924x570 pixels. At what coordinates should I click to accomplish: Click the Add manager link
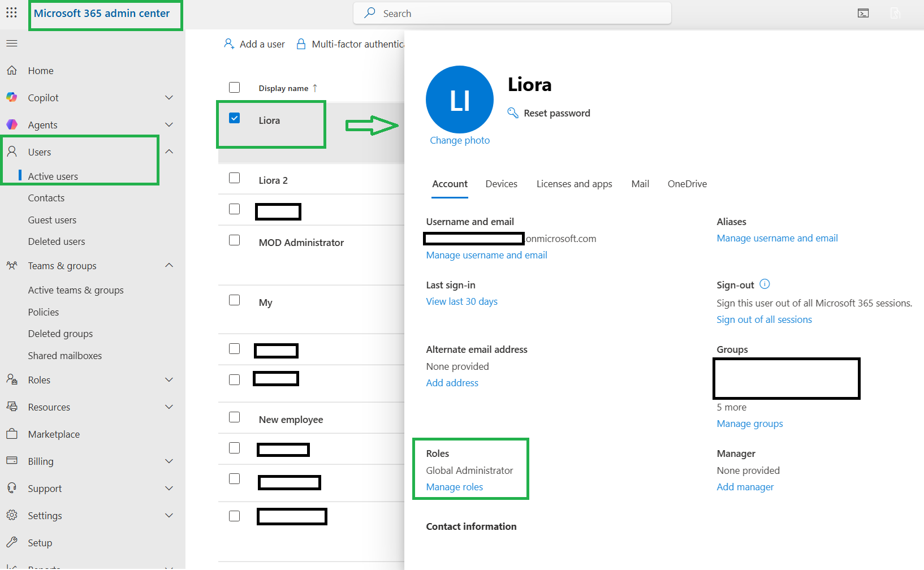(x=745, y=487)
